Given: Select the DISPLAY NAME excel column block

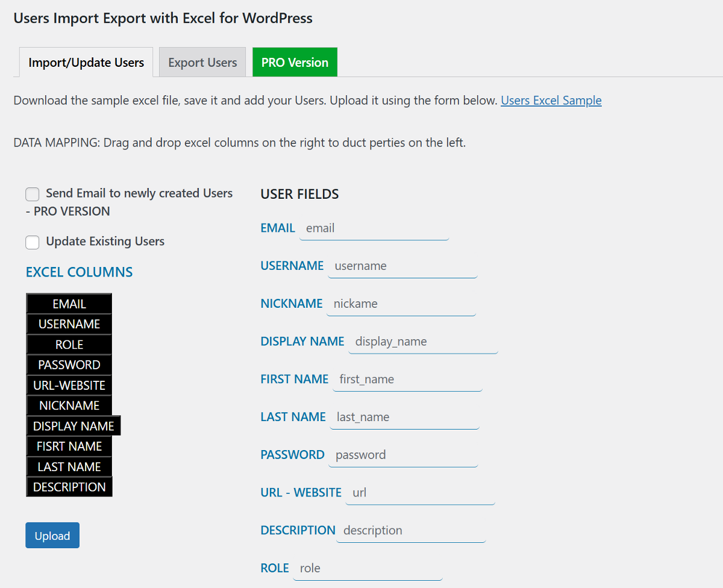Looking at the screenshot, I should (x=72, y=425).
